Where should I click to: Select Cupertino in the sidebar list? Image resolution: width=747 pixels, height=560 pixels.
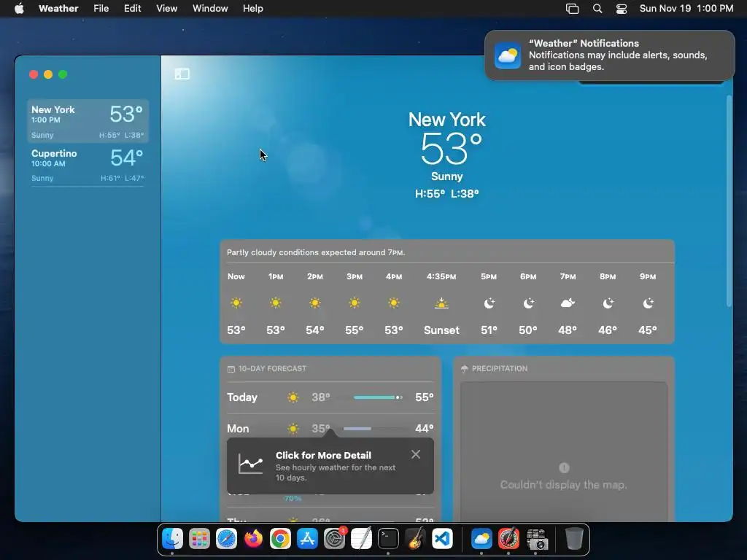click(88, 165)
